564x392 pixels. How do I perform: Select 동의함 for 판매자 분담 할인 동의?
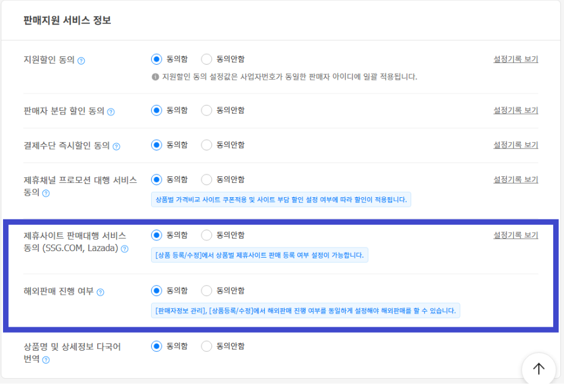pos(156,110)
